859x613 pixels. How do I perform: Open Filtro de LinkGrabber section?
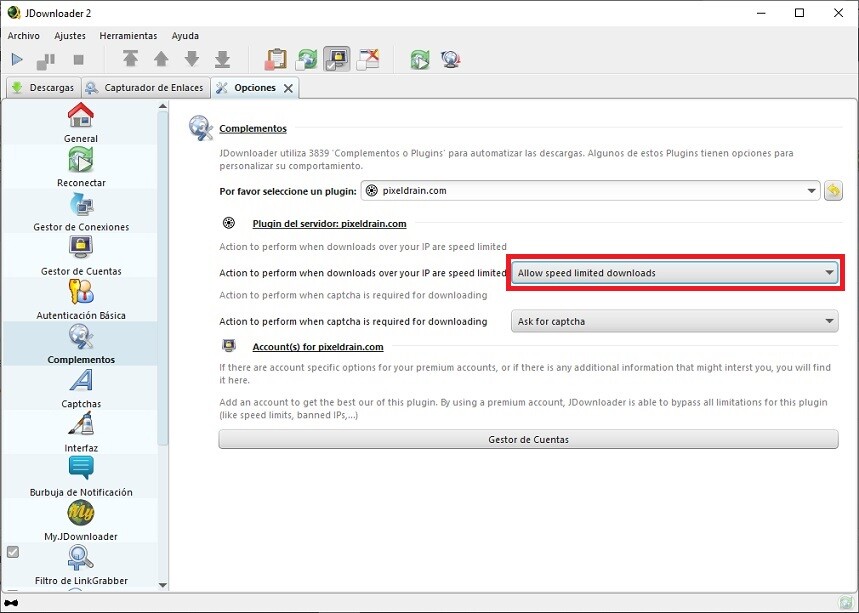[81, 566]
